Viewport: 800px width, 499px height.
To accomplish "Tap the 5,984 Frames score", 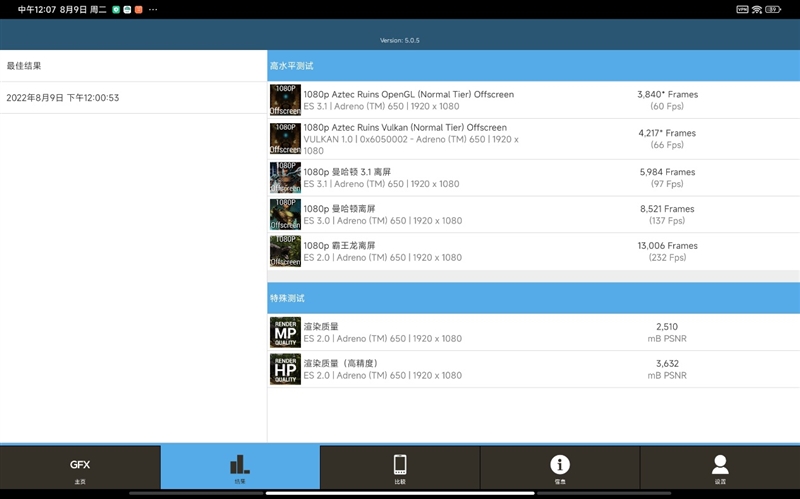I will click(667, 172).
